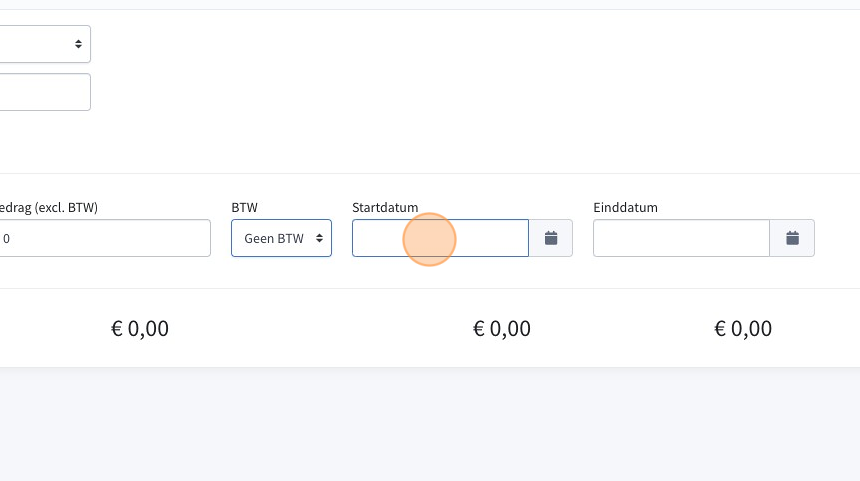Click the 0 value inside the Bedrag field
Image resolution: width=860 pixels, height=481 pixels.
tap(7, 239)
